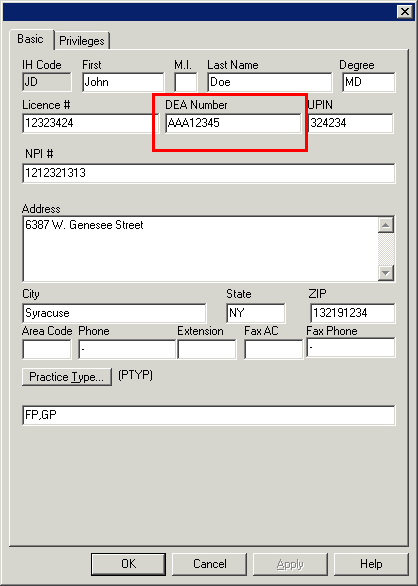Click the Licence # input box
The height and width of the screenshot is (586, 418).
(x=91, y=123)
